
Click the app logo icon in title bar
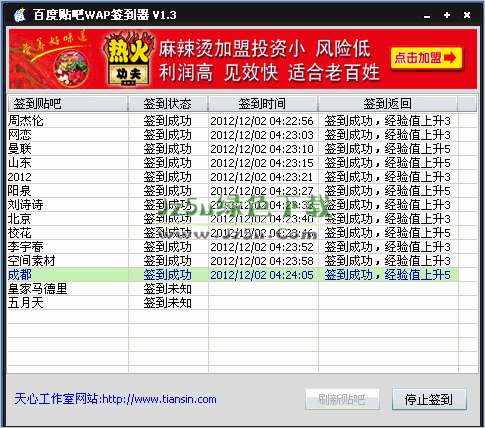pos(20,15)
